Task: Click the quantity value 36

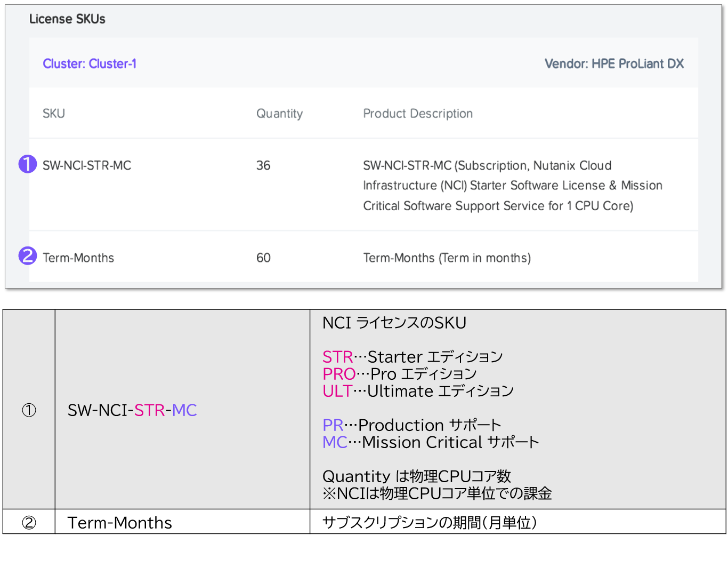Action: pos(263,165)
